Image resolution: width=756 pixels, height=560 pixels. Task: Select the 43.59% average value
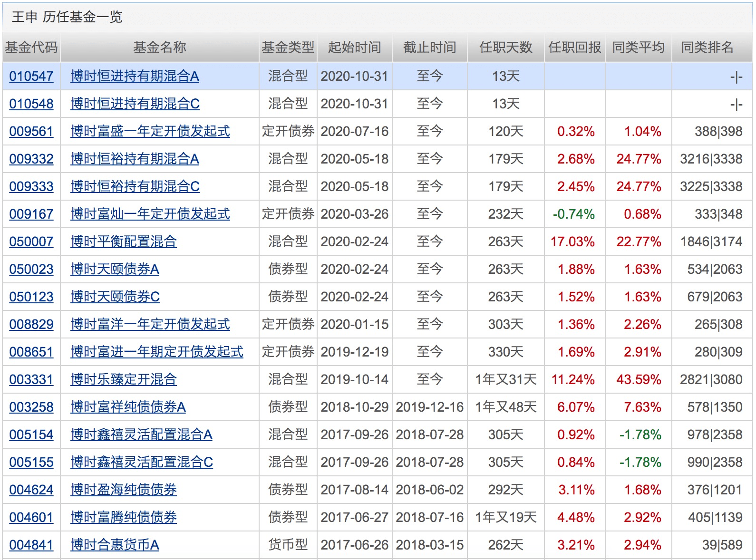(639, 379)
